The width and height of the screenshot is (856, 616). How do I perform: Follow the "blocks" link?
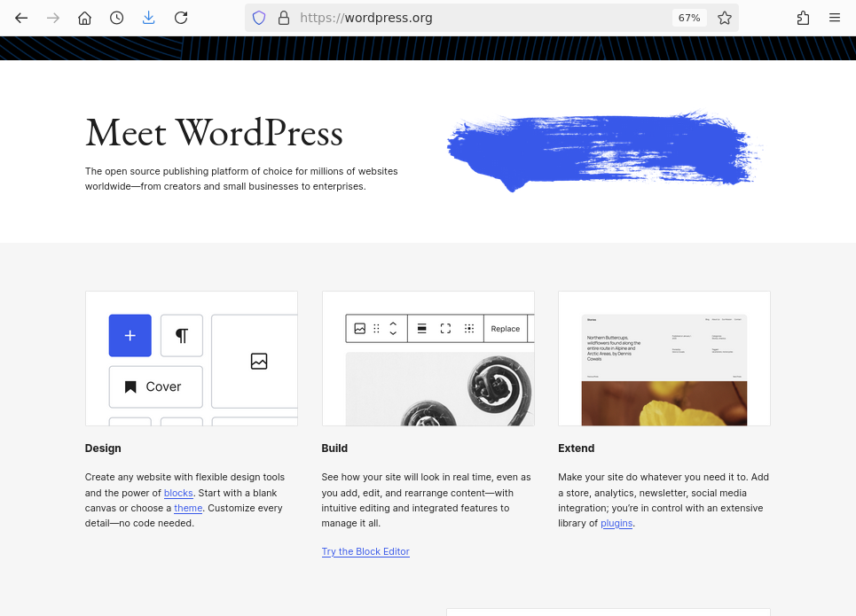point(178,493)
